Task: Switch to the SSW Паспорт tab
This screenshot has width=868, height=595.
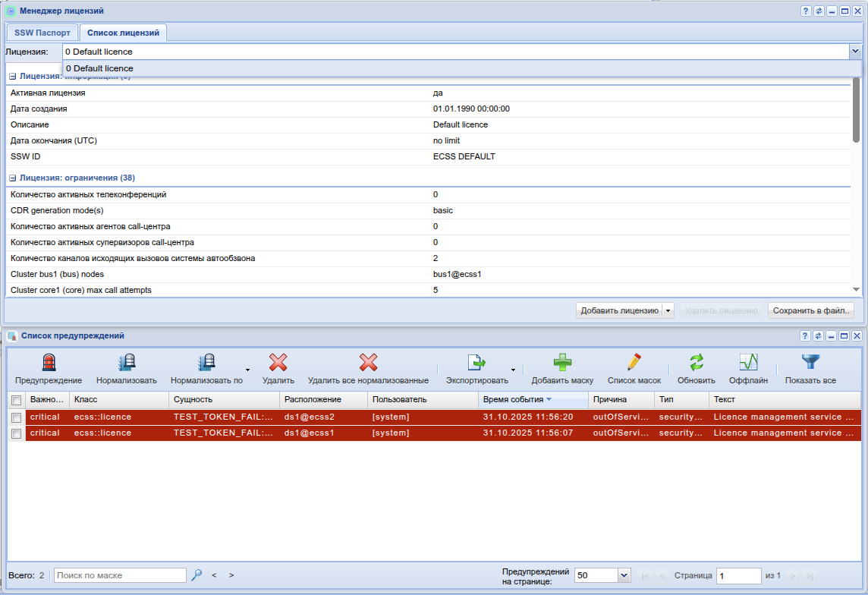Action: (42, 33)
